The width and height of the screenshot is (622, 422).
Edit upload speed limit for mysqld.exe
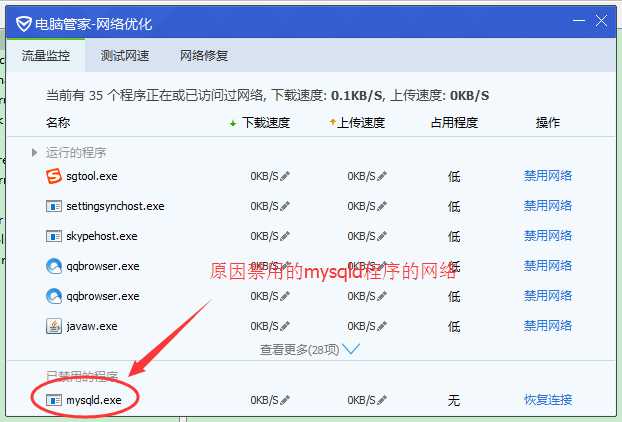[382, 400]
